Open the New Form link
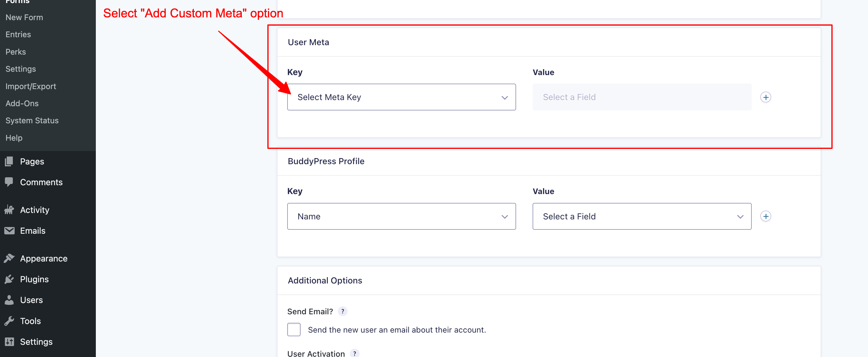The width and height of the screenshot is (868, 357). (24, 17)
